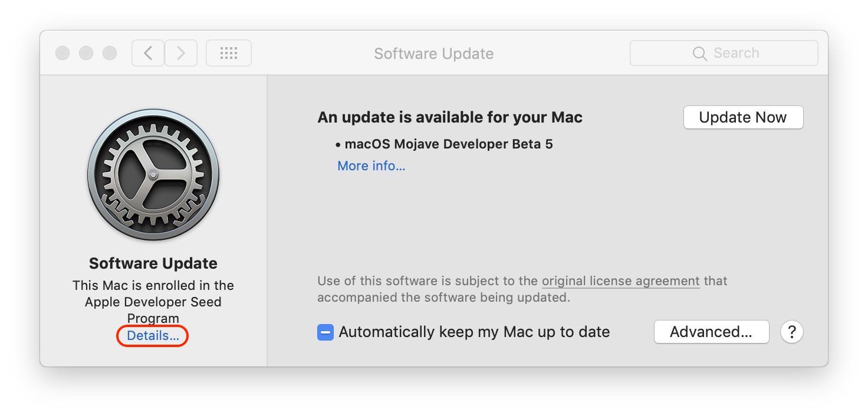Select the macOS Mojave Developer Beta 5 item

(448, 144)
